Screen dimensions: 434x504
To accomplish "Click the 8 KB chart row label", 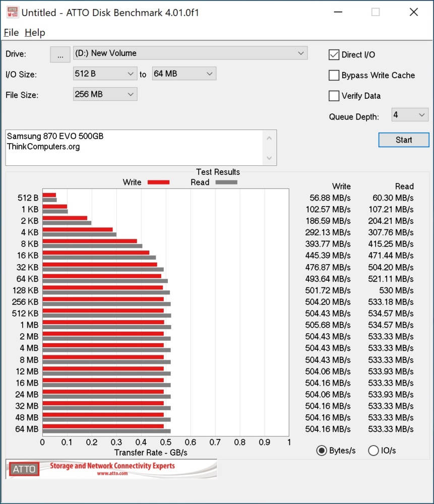I will [30, 244].
